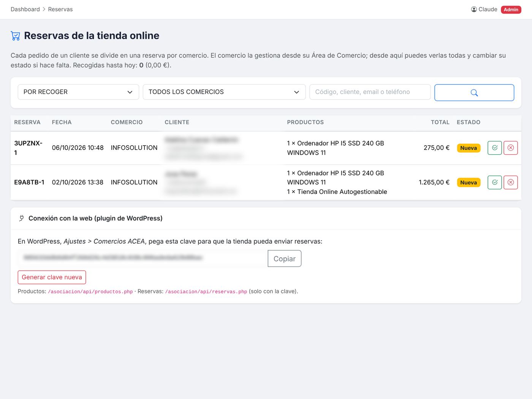The height and width of the screenshot is (399, 532).
Task: Click the search magnifier button
Action: (474, 93)
